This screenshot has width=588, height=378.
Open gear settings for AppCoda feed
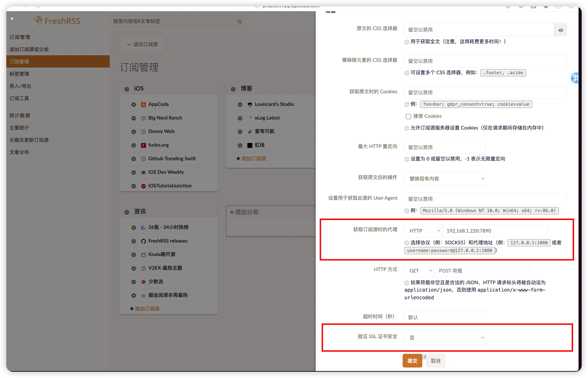coord(134,105)
